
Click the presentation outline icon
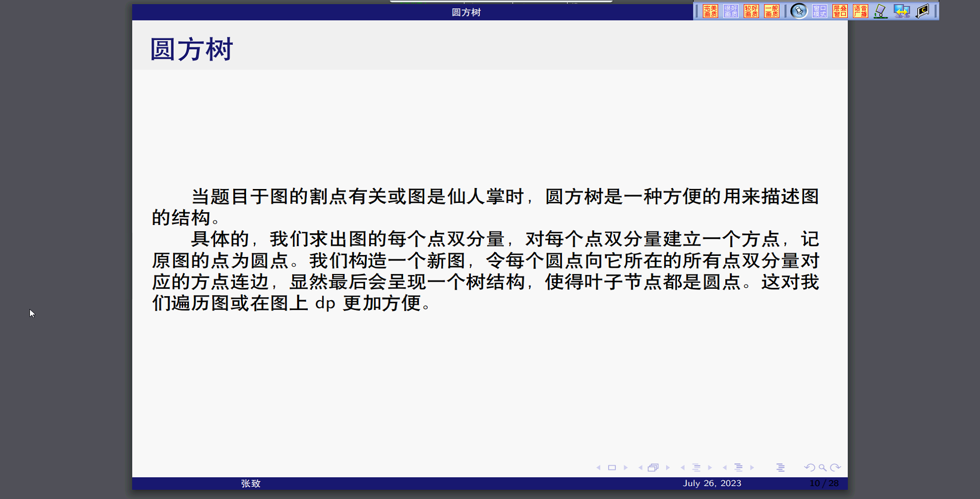coord(780,468)
